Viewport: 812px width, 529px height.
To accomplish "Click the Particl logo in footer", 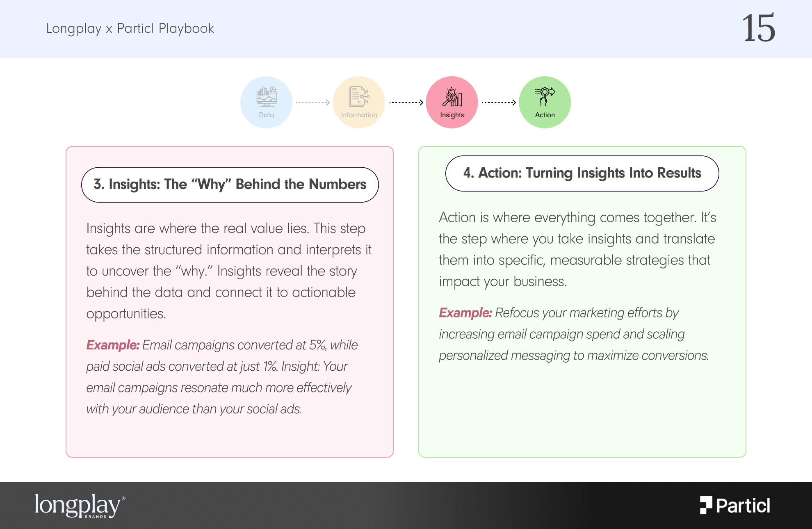I will [735, 505].
